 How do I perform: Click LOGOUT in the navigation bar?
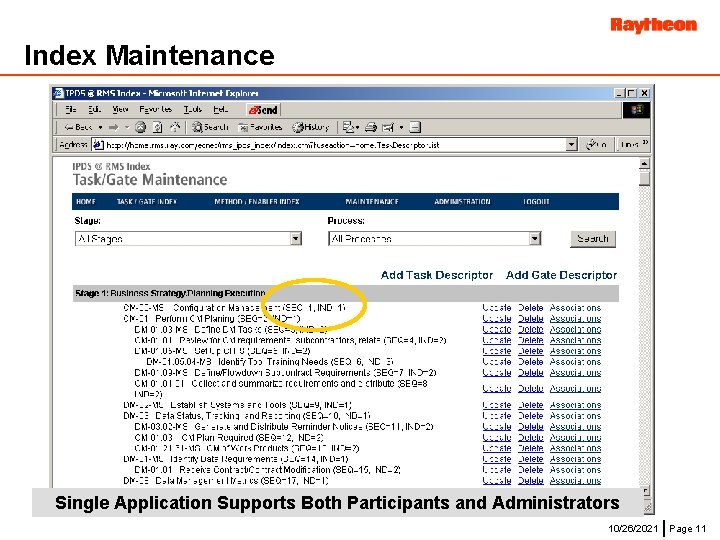(536, 202)
